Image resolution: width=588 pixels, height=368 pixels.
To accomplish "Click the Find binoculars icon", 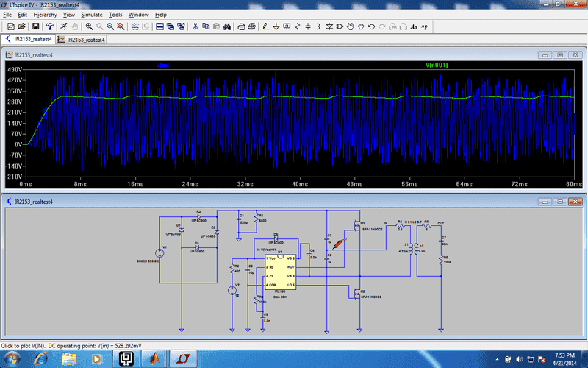I will [227, 26].
